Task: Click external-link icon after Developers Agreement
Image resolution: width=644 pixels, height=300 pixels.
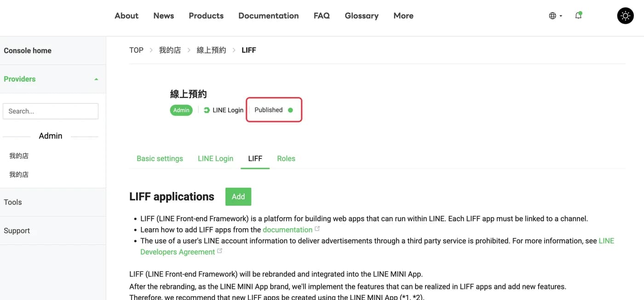Action: click(x=220, y=251)
